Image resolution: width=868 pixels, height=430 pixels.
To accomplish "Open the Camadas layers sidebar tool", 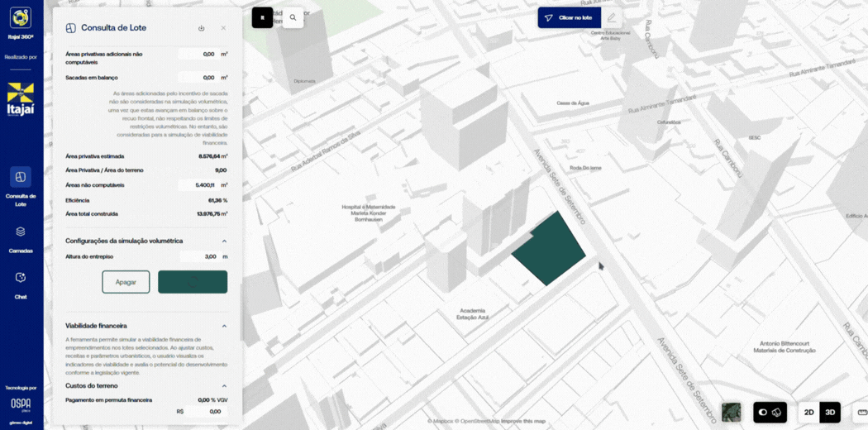I will [x=21, y=238].
